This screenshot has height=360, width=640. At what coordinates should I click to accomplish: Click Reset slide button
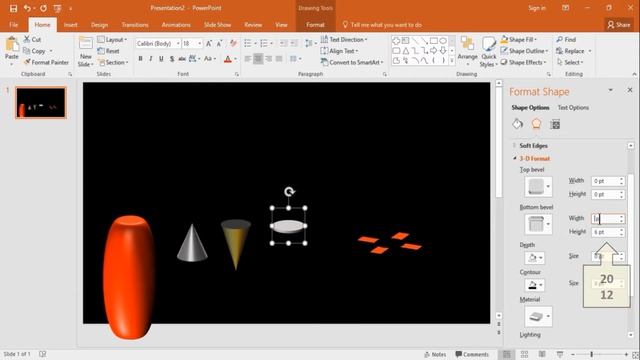[109, 51]
